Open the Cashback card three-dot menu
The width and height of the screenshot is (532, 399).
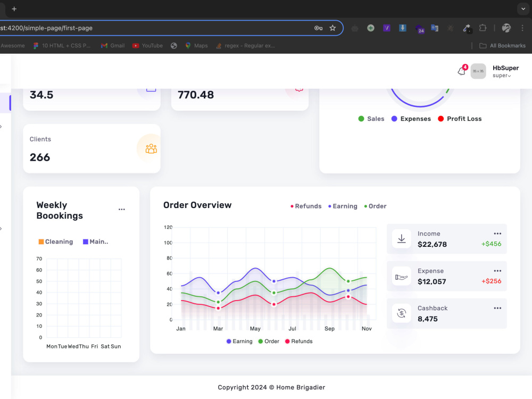497,308
